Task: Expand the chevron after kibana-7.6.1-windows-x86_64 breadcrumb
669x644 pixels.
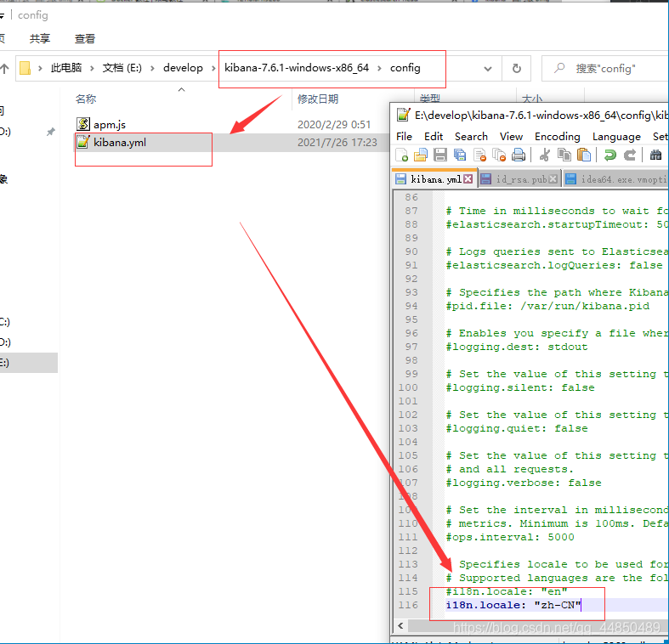Action: tap(379, 68)
